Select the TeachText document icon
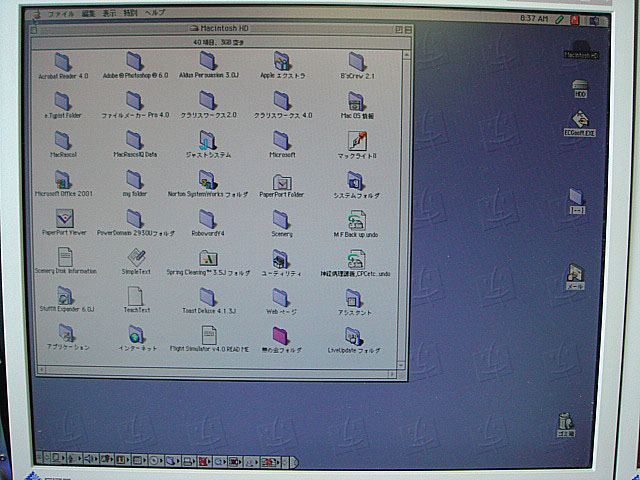The image size is (640, 480). pos(136,296)
